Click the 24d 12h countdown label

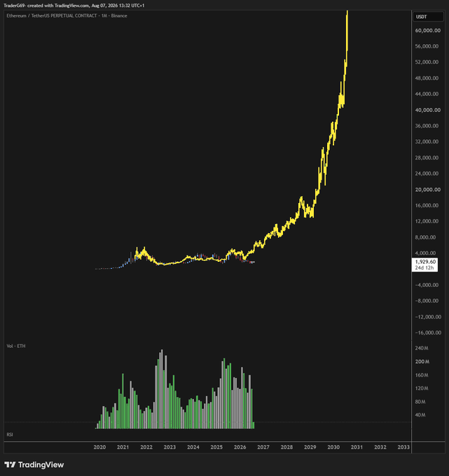tap(424, 267)
